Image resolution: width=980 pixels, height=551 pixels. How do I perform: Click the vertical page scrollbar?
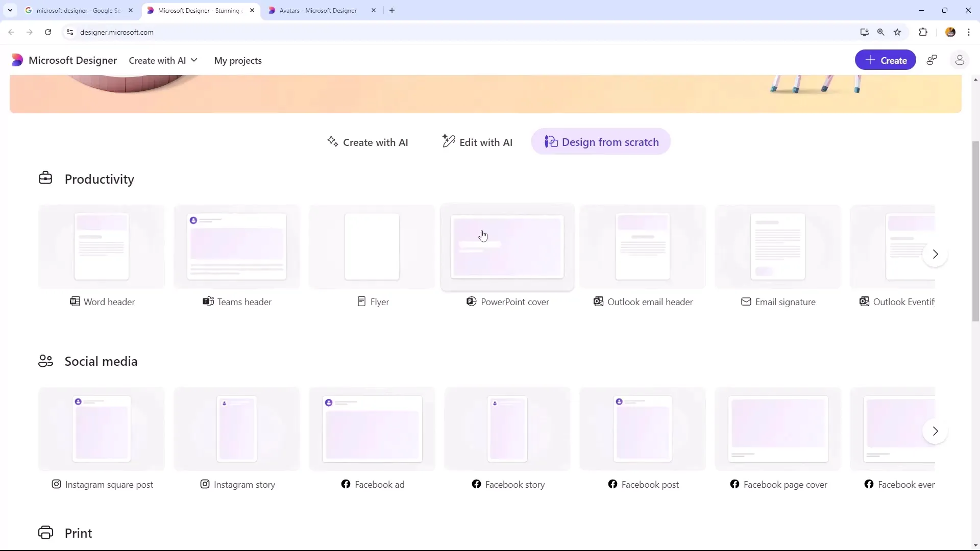(975, 231)
